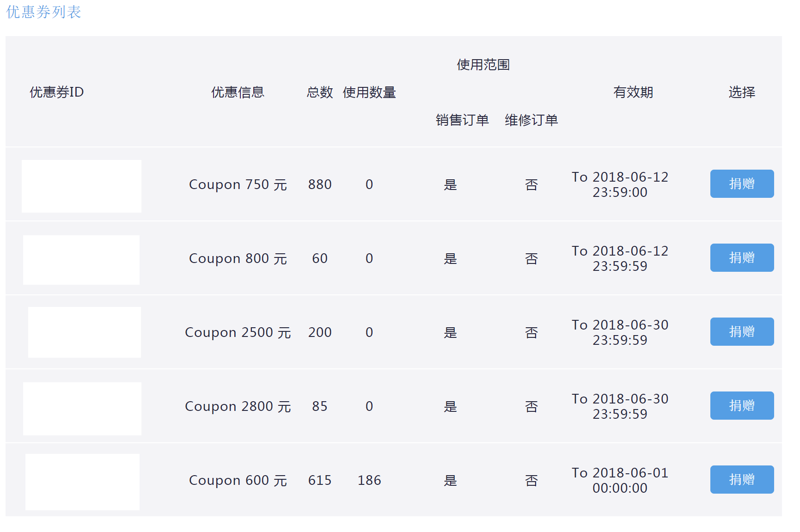Click the Coupon 600 元 text

238,480
